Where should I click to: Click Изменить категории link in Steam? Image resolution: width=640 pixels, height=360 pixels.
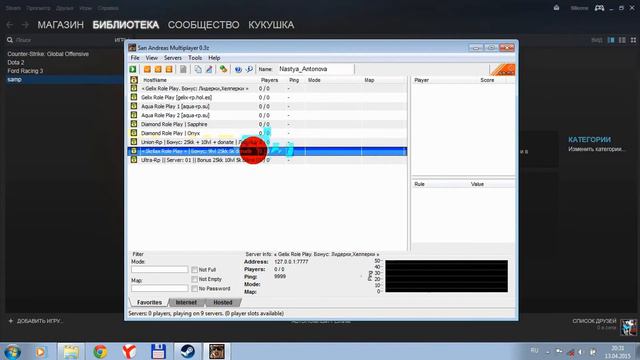(596, 149)
